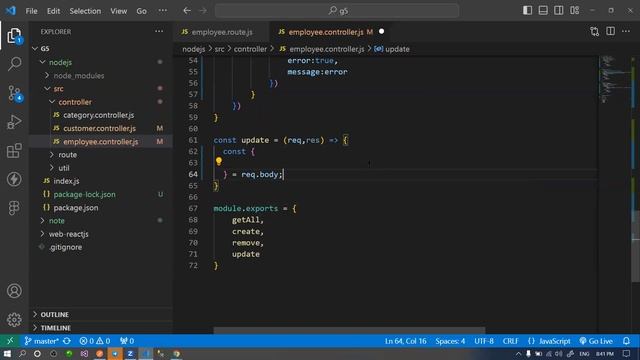Click the lightbulb code action icon

click(x=219, y=161)
